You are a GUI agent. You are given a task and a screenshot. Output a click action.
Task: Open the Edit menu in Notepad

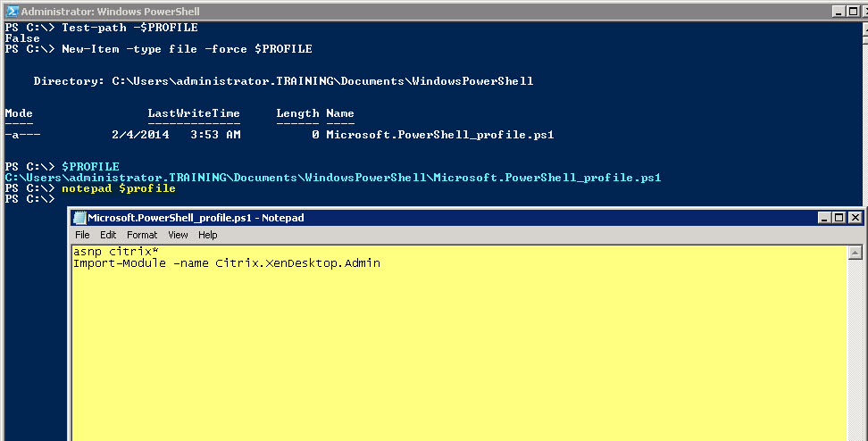click(108, 235)
